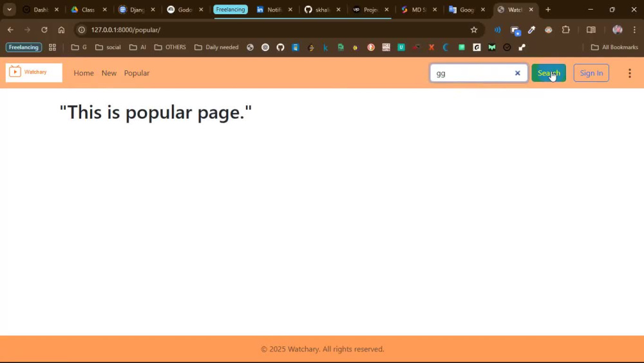Click the green Search button

tap(549, 73)
